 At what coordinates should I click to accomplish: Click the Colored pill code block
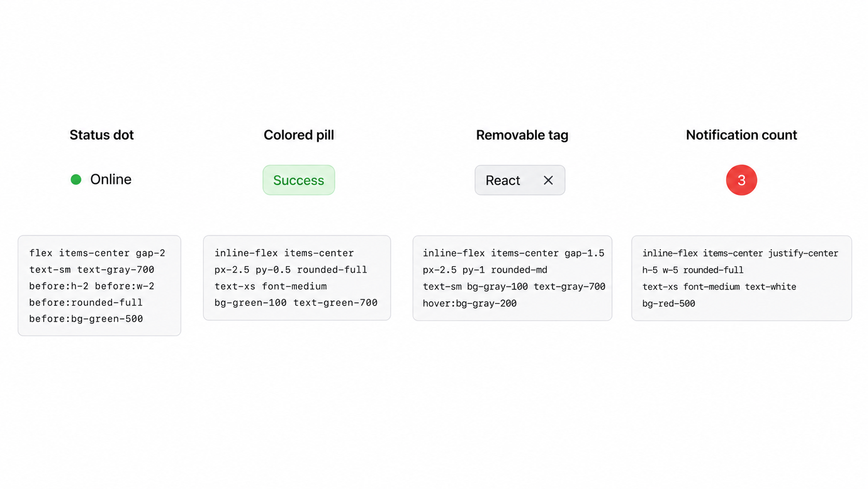pos(297,277)
